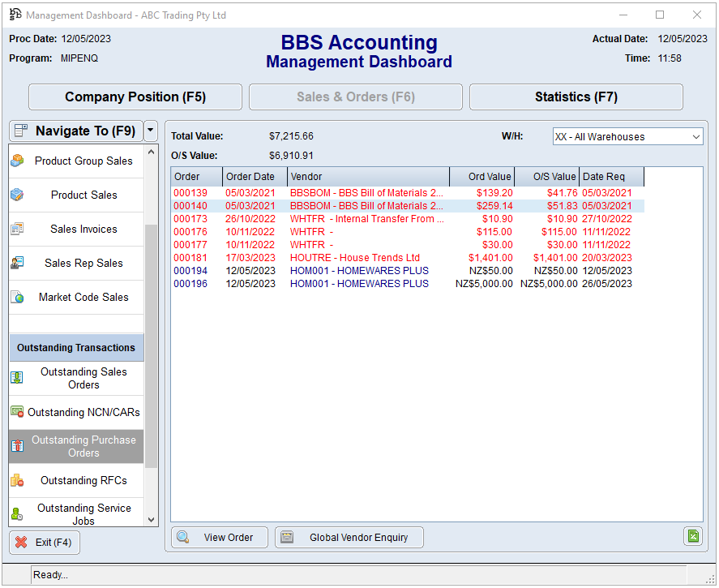The width and height of the screenshot is (719, 588).
Task: Click the Outstanding Sales Orders icon
Action: [17, 378]
